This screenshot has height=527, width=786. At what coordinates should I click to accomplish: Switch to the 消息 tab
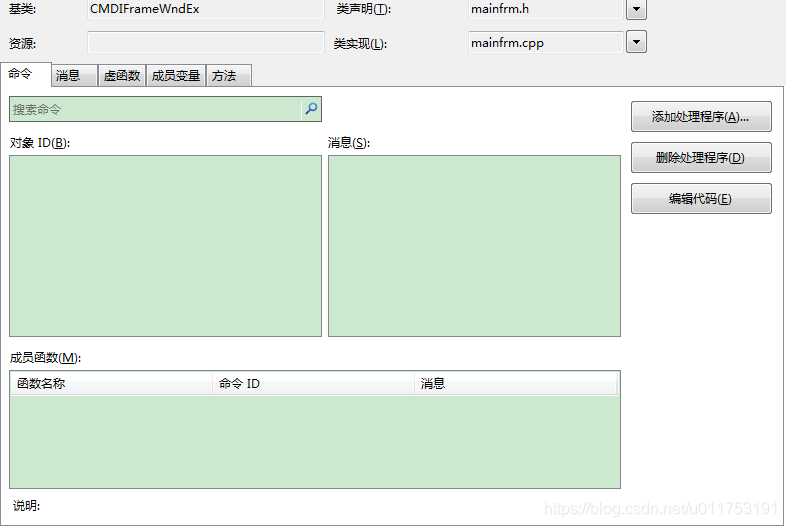(x=75, y=76)
